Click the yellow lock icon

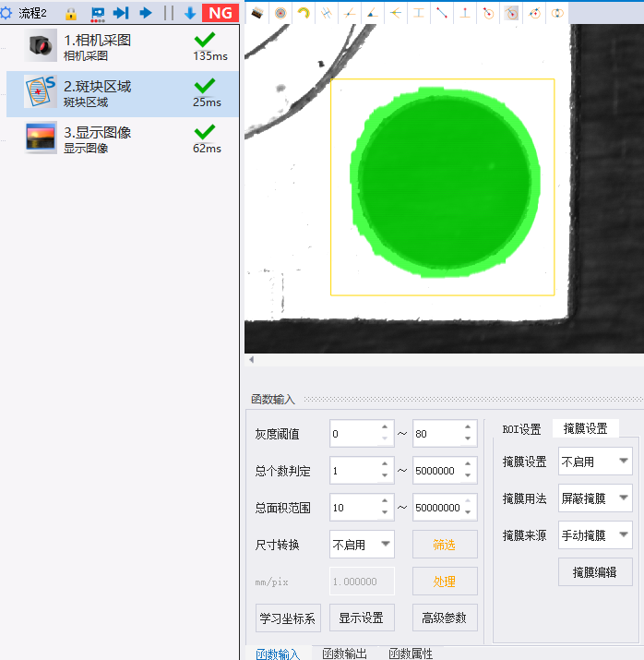(71, 14)
